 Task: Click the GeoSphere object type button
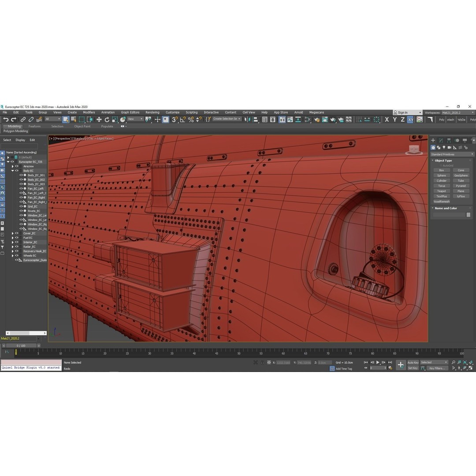[461, 175]
